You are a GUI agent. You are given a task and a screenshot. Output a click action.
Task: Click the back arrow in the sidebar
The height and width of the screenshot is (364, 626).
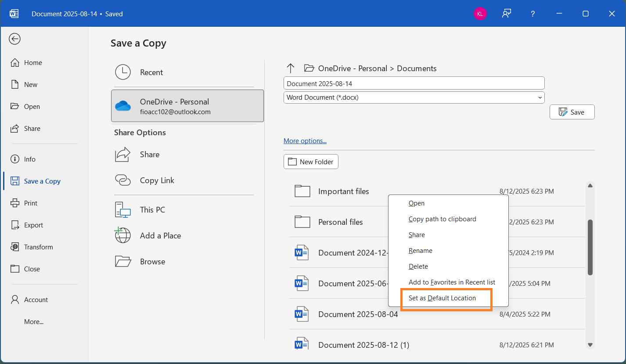pos(14,39)
